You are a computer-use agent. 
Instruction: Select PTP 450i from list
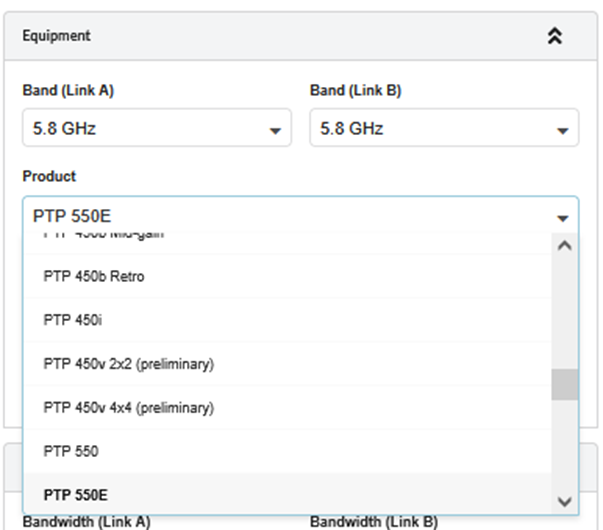point(73,320)
